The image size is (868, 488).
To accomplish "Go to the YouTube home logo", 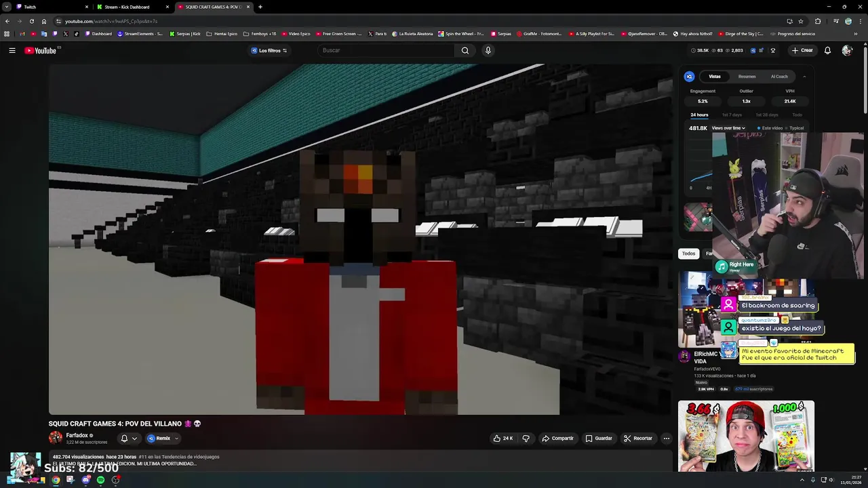I will (40, 50).
